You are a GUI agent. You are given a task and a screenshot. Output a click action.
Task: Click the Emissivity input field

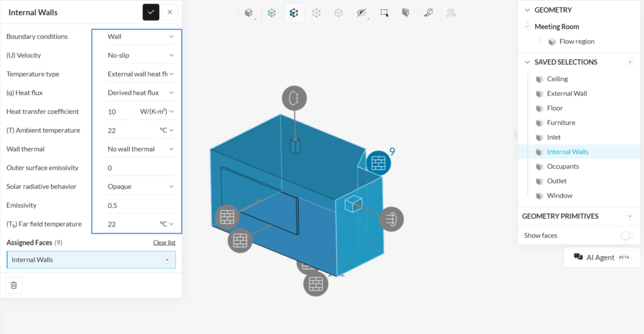tap(140, 206)
